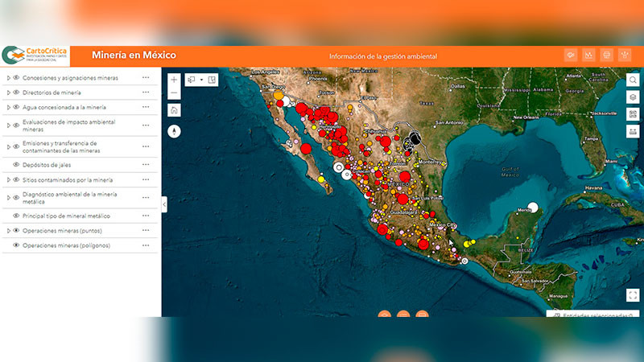The width and height of the screenshot is (644, 362).
Task: Open the measurement ruler tool
Action: coord(633,131)
